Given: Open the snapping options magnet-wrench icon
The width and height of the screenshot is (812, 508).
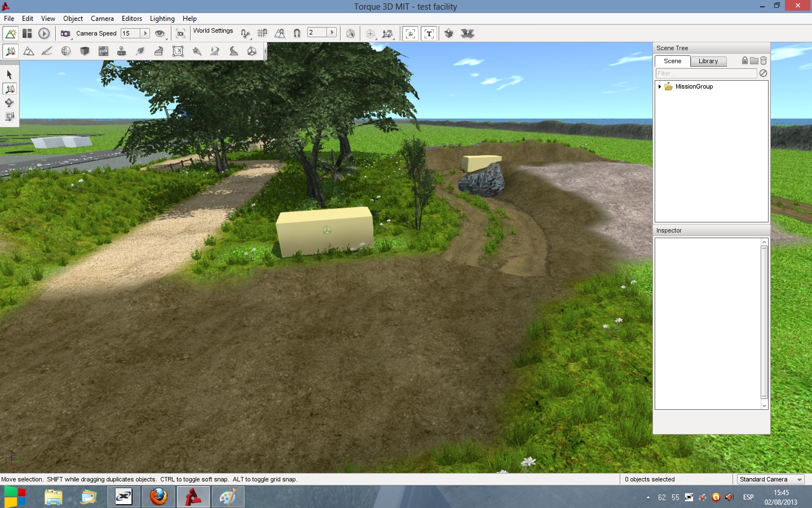Looking at the screenshot, I should click(245, 33).
